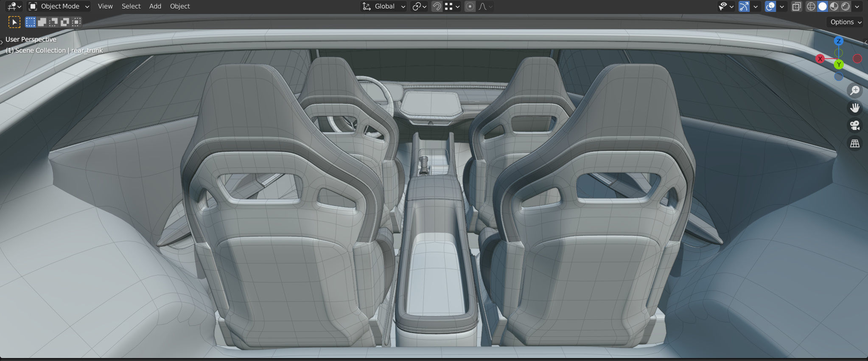Toggle show gizmo button
The height and width of the screenshot is (361, 868).
(744, 6)
